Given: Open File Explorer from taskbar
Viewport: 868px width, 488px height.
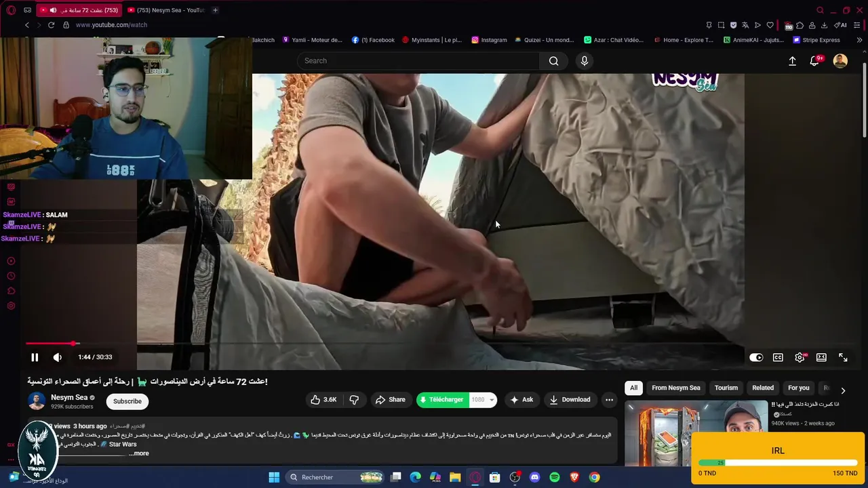Looking at the screenshot, I should tap(455, 477).
